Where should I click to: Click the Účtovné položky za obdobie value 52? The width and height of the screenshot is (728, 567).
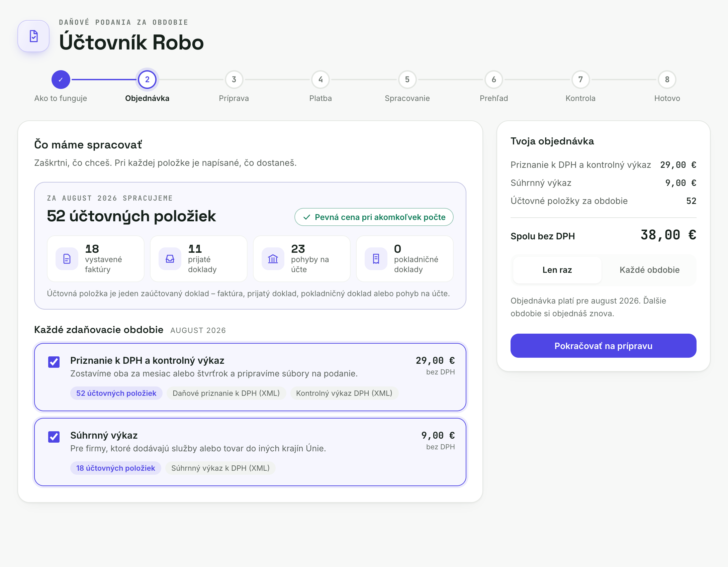[x=691, y=201]
